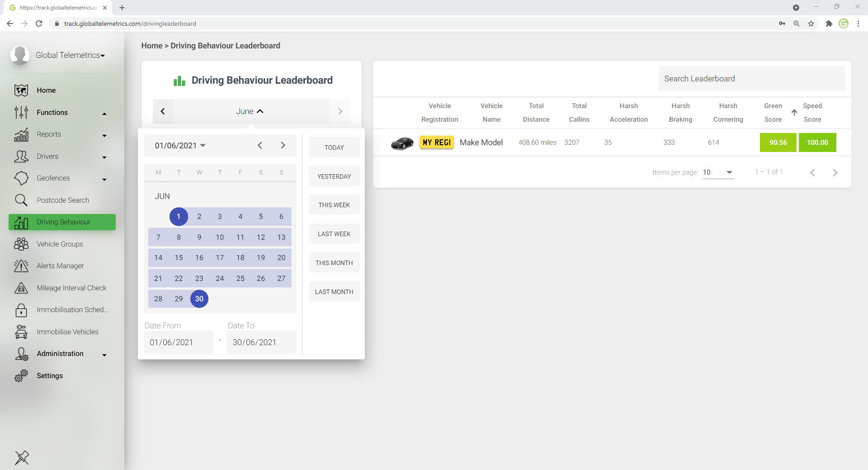
Task: Select June 15 in the calendar
Action: point(179,258)
